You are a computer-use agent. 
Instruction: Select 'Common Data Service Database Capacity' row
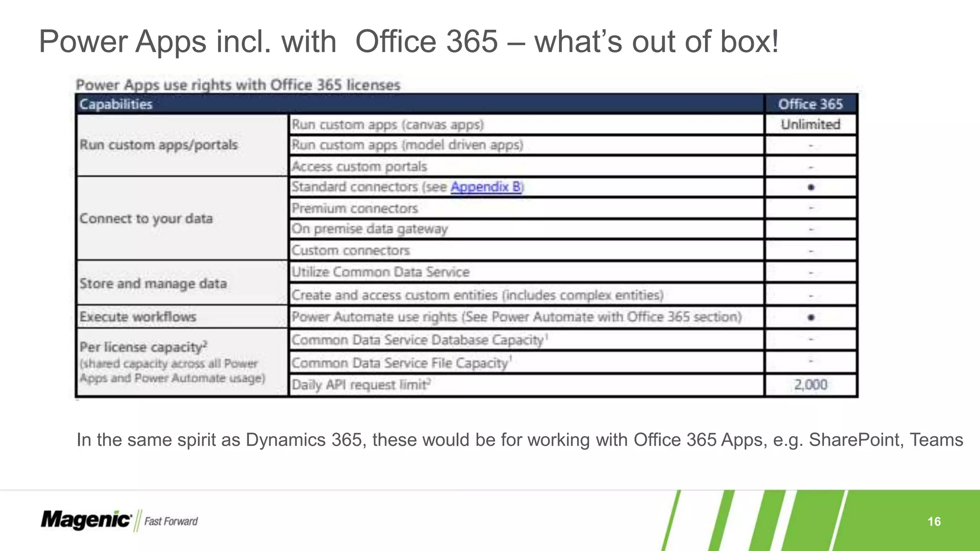point(526,340)
